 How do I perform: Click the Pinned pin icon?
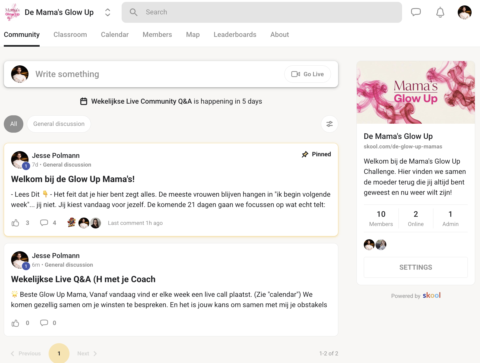click(x=305, y=154)
